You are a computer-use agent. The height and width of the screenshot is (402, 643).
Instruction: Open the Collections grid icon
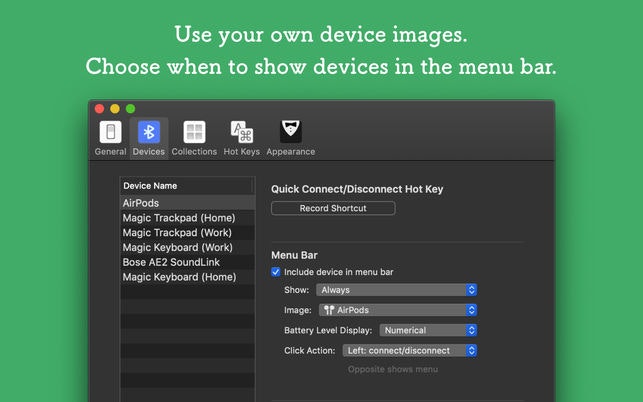(194, 132)
